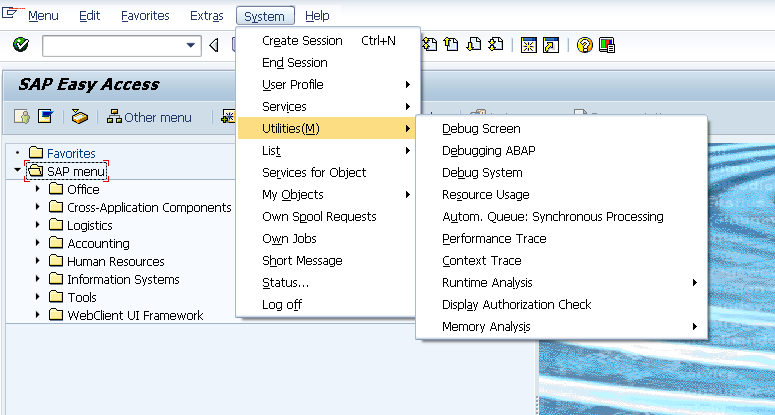Click the SAP Menu icon in application toolbar
Viewport: 775px width, 415px height.
coord(45,117)
